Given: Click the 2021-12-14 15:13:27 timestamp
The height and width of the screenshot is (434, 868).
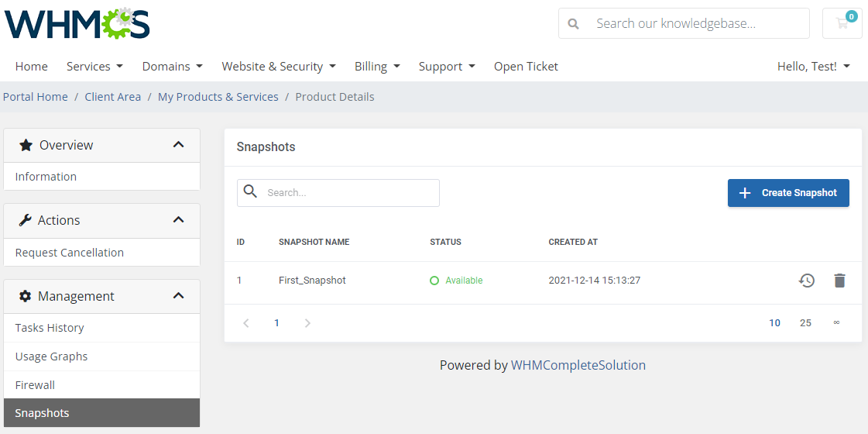Looking at the screenshot, I should 595,281.
